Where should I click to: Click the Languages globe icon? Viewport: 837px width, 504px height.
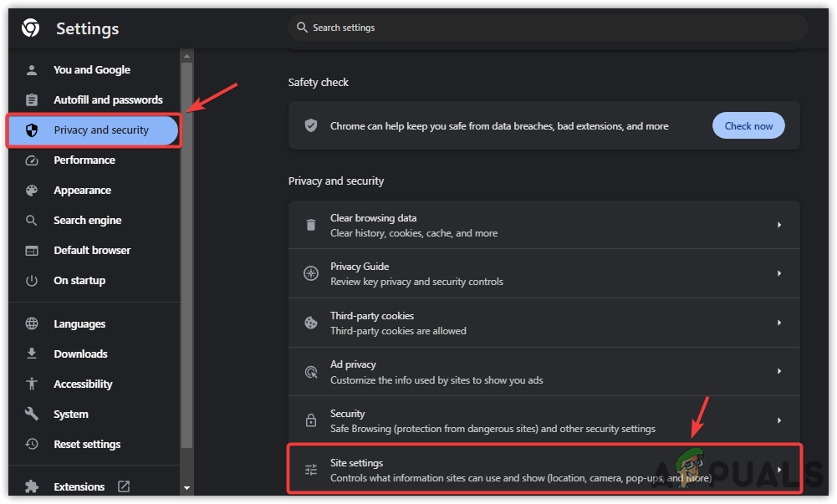pos(32,324)
